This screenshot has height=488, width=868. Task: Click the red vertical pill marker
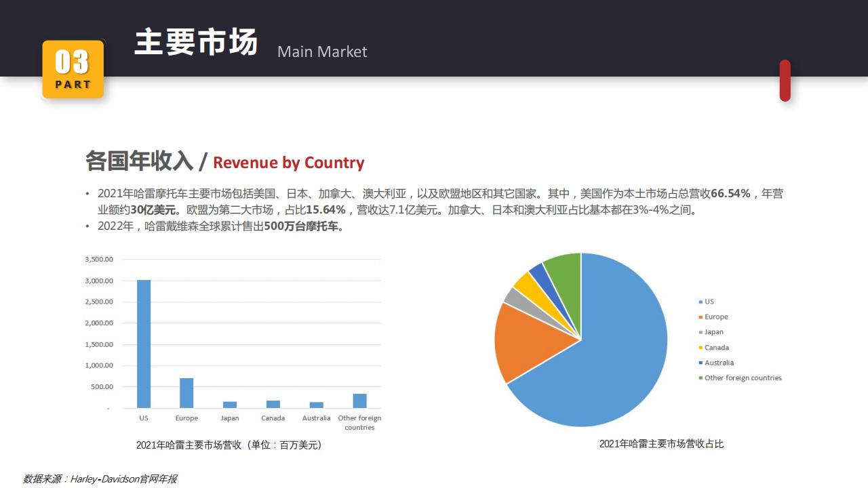tap(785, 81)
